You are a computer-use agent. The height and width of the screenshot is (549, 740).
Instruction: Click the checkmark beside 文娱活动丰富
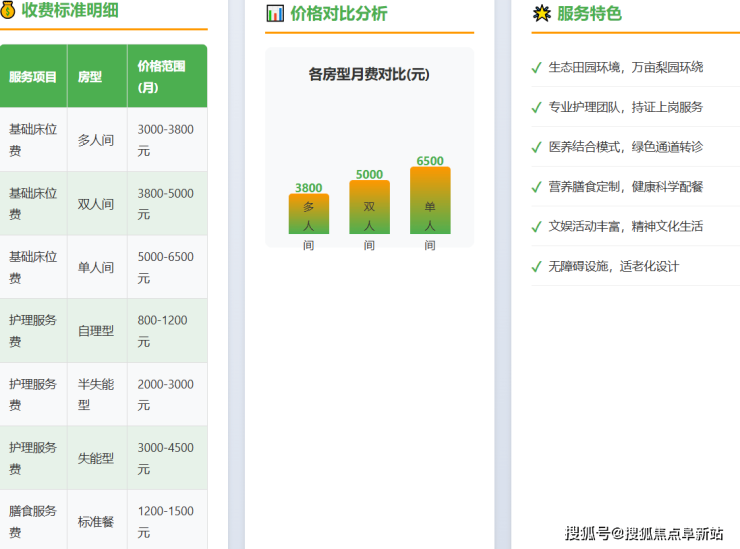click(537, 226)
